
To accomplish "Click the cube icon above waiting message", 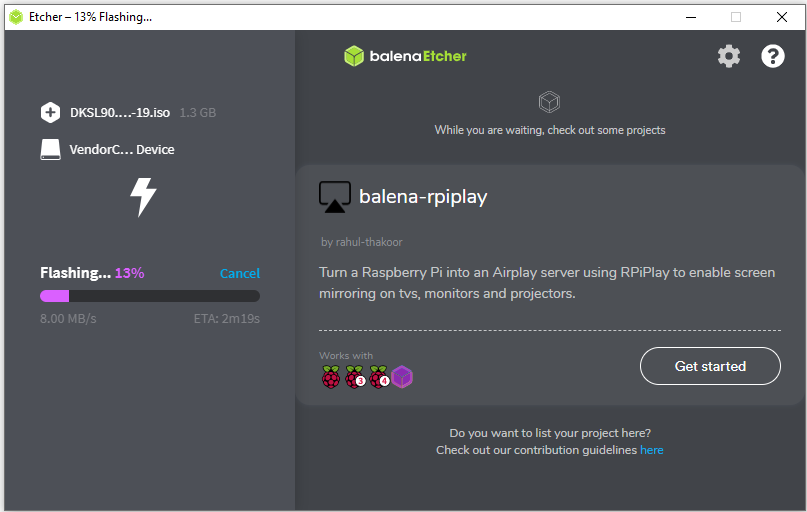I will click(549, 102).
